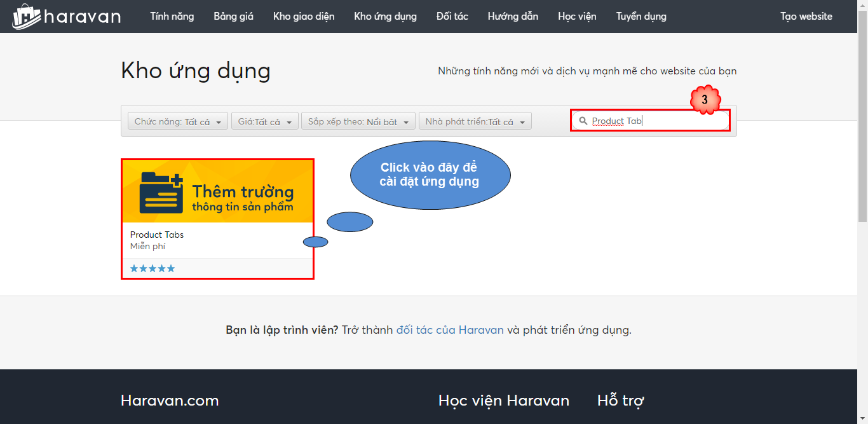Open the Đối tác menu item
868x424 pixels.
[452, 17]
